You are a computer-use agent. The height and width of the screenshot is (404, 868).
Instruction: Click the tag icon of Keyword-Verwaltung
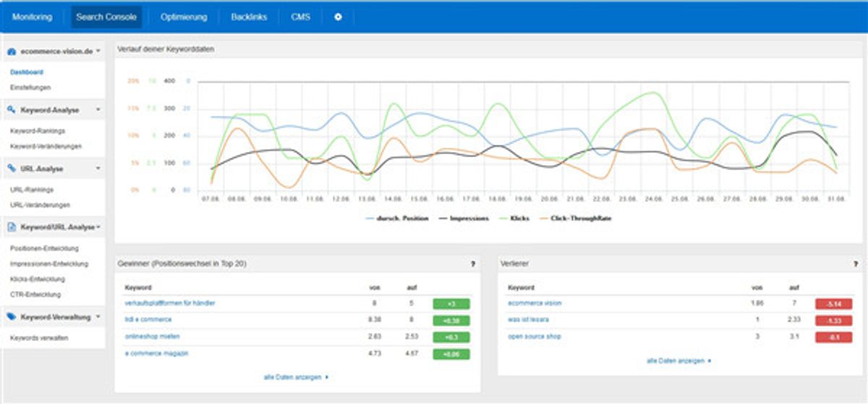12,317
